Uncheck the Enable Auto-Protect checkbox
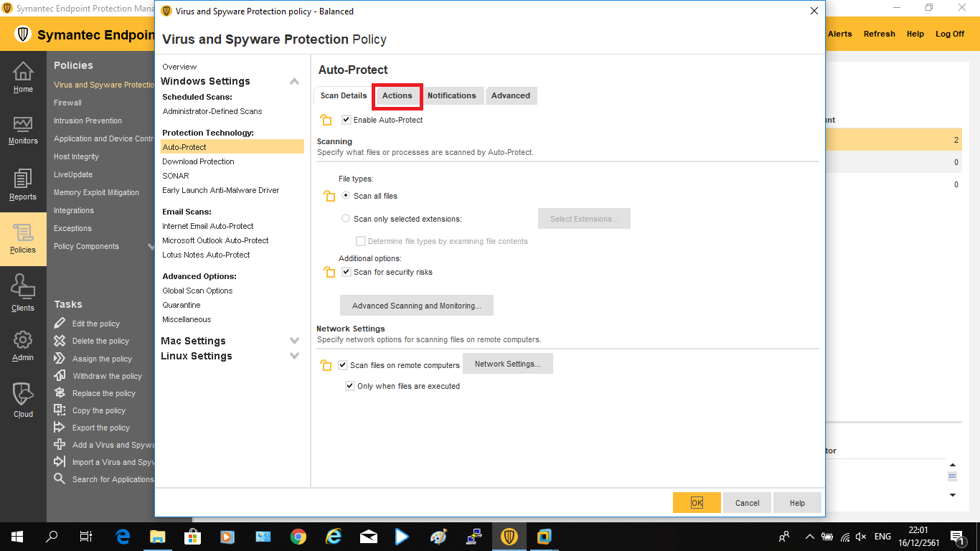Viewport: 980px width, 551px height. (x=347, y=120)
